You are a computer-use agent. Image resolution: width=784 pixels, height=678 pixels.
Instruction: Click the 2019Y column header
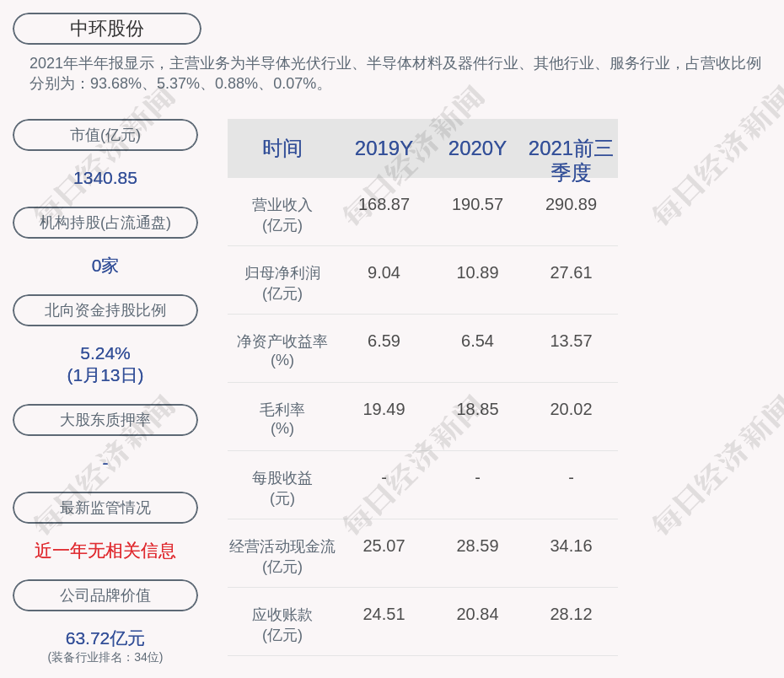(x=384, y=148)
